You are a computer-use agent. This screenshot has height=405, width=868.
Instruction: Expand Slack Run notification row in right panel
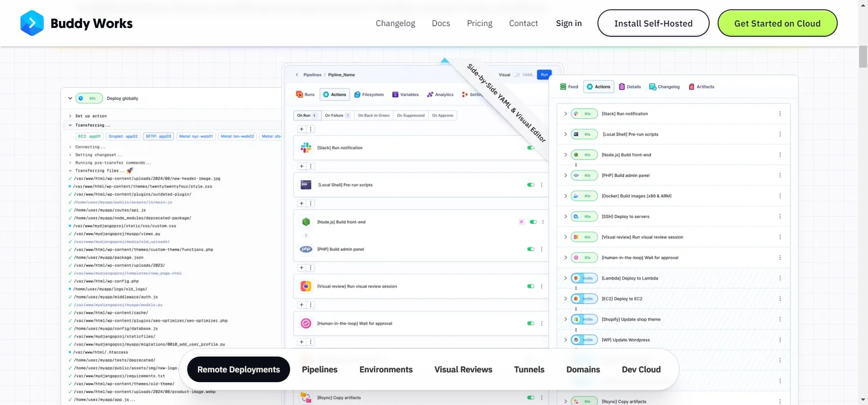(x=565, y=114)
